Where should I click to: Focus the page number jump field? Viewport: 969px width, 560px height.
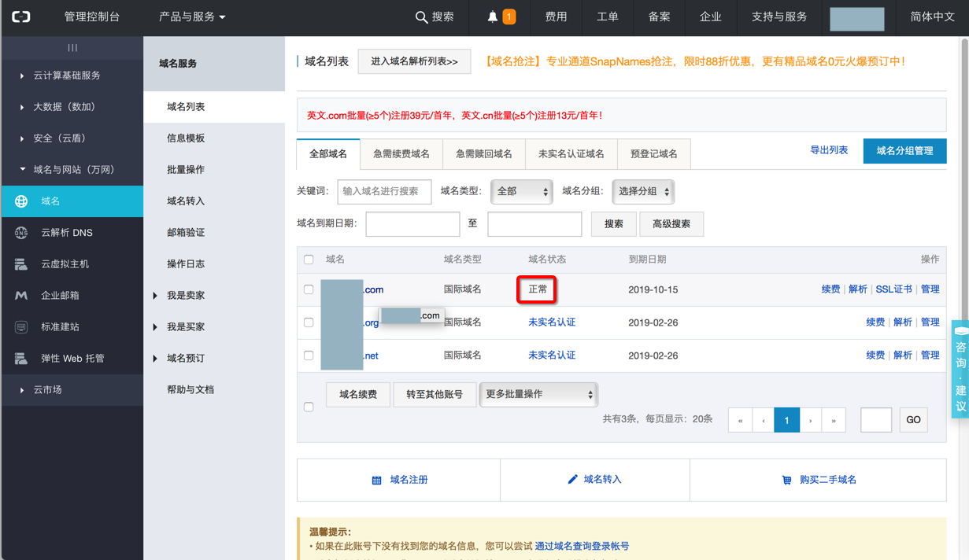tap(876, 420)
